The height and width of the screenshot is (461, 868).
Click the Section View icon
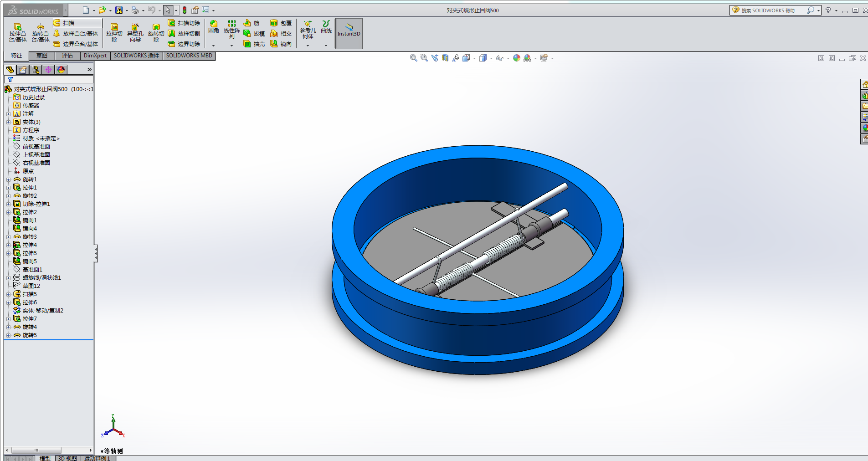tap(445, 58)
